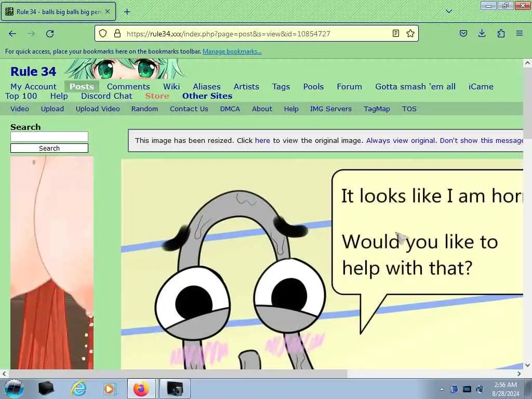This screenshot has width=532, height=399.
Task: Open the Contact Us page
Action: coord(189,109)
